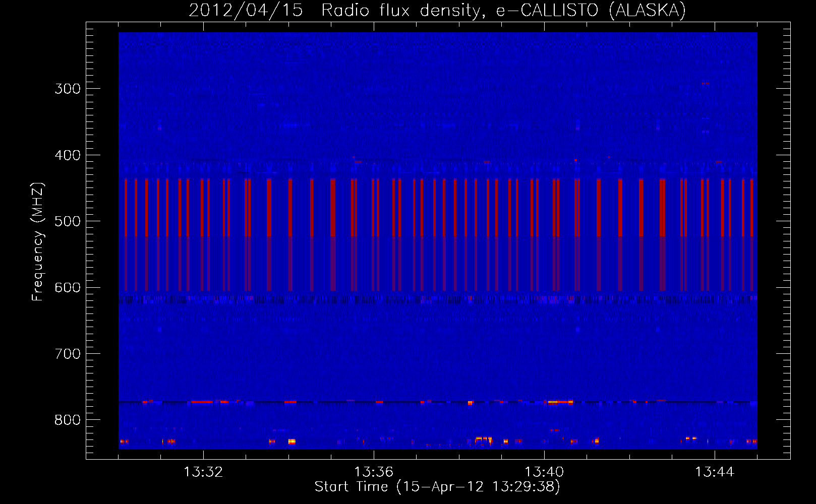Click the 500 frequency axis label
This screenshot has width=816, height=504.
pyautogui.click(x=68, y=221)
